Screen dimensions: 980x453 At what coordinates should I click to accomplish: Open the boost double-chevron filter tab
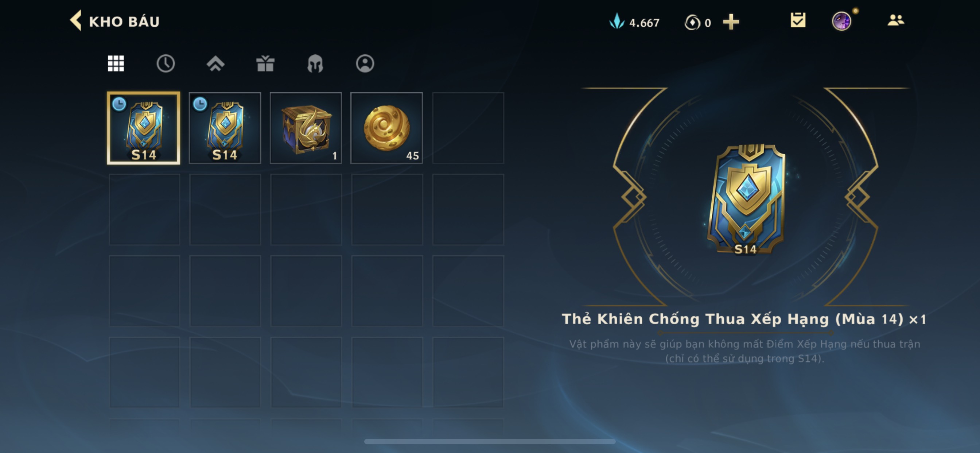(x=215, y=63)
